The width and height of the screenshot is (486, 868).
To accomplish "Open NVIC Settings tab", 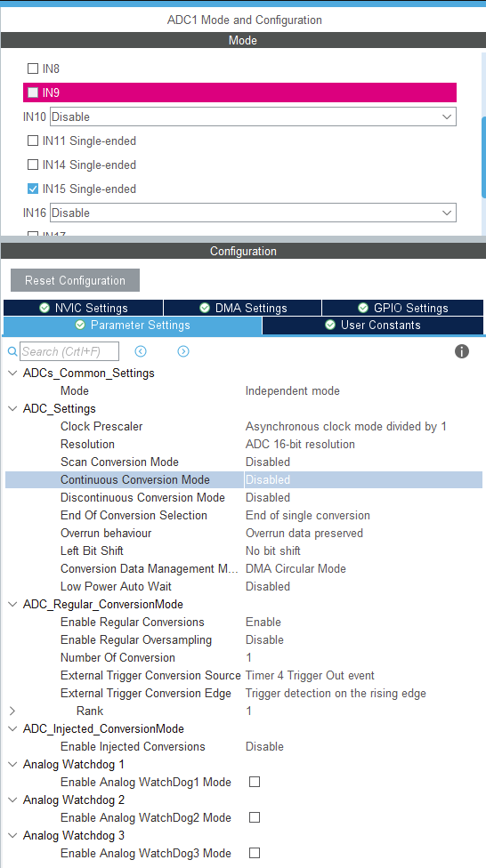I will tap(83, 308).
